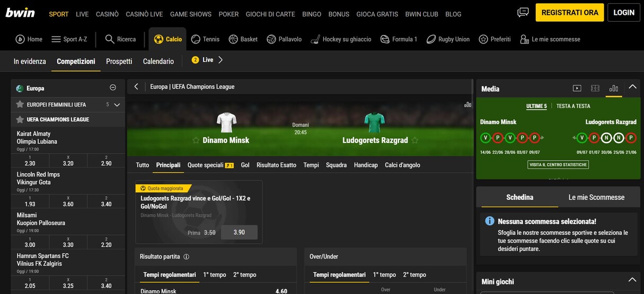Open the chat message icon
Screen dimensions: 644x294
[x=523, y=12]
